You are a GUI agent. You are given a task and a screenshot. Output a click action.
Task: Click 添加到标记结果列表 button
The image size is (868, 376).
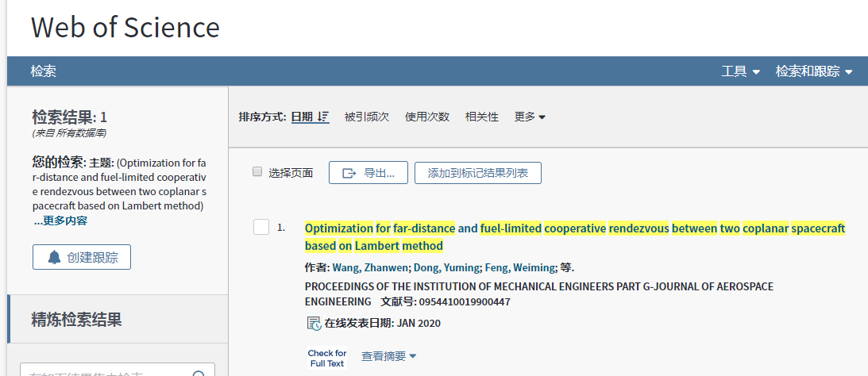point(478,173)
